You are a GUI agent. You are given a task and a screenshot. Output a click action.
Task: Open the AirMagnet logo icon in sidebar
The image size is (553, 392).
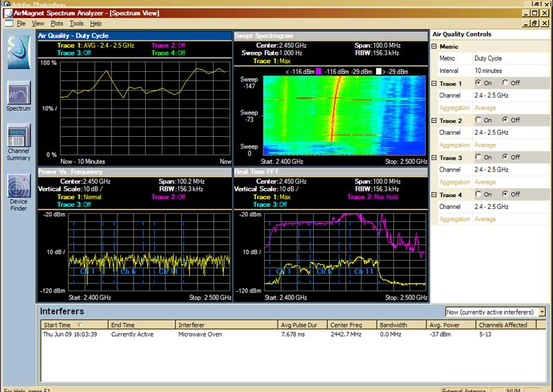19,52
